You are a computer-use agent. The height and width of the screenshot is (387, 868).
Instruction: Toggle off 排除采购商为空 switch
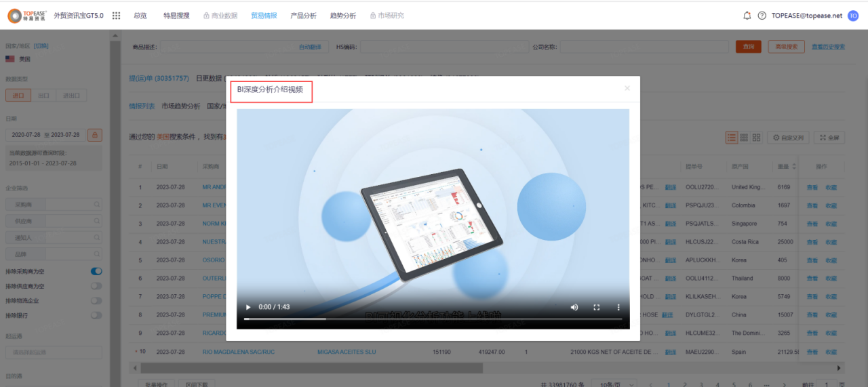click(96, 271)
